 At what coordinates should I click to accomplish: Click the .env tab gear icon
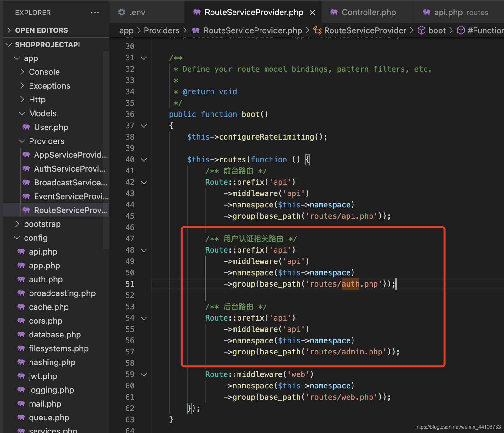tap(122, 12)
